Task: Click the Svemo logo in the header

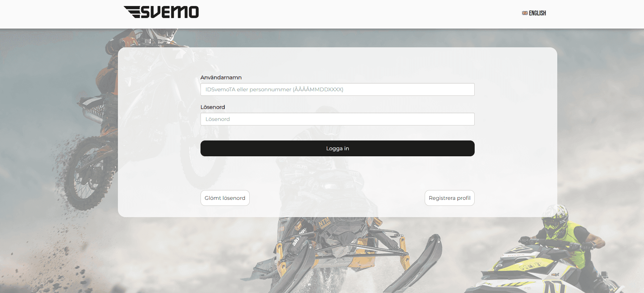Action: pos(161,12)
